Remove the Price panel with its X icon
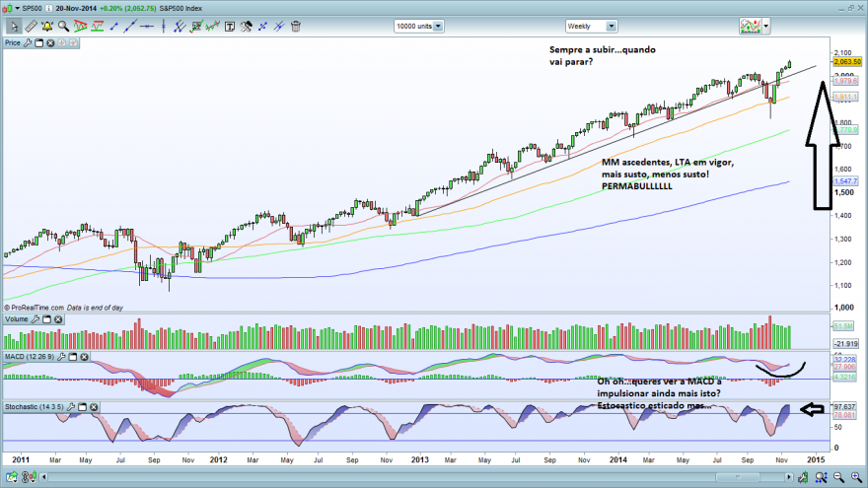The width and height of the screenshot is (868, 488). (50, 42)
